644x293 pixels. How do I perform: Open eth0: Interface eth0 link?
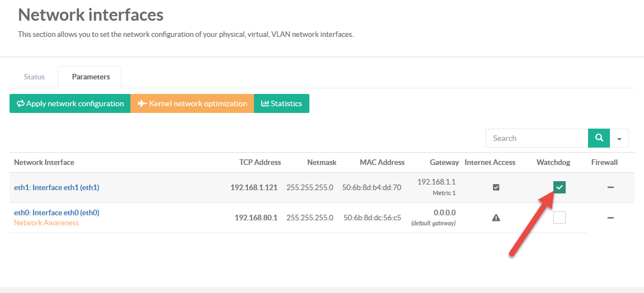pyautogui.click(x=57, y=212)
